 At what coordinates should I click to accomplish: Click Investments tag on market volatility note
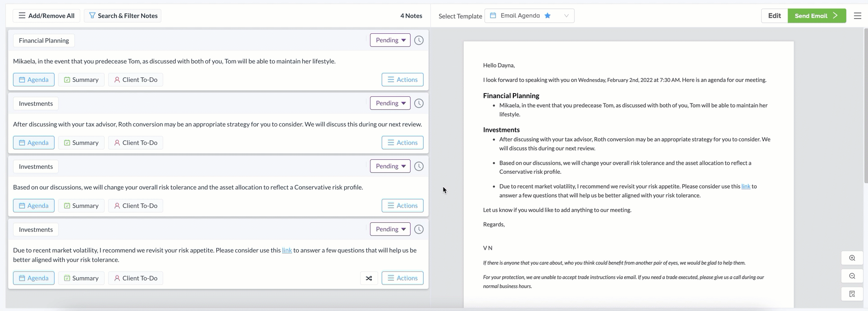36,230
